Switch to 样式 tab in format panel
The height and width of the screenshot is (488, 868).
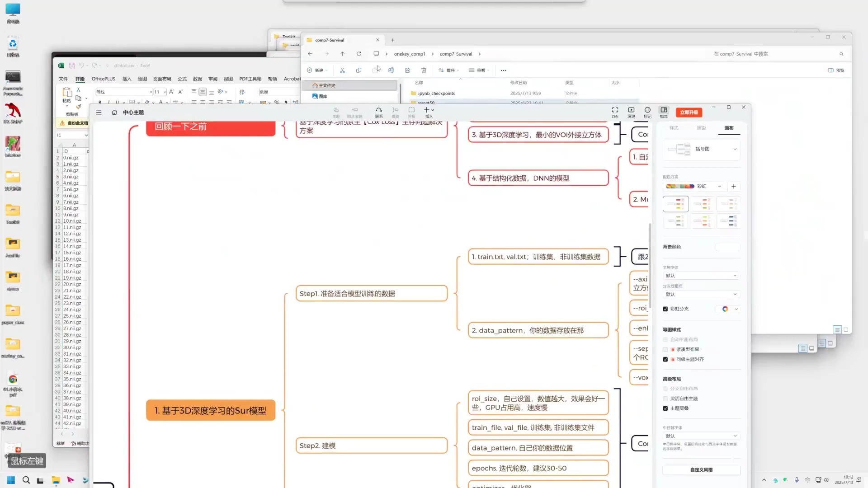[674, 128]
